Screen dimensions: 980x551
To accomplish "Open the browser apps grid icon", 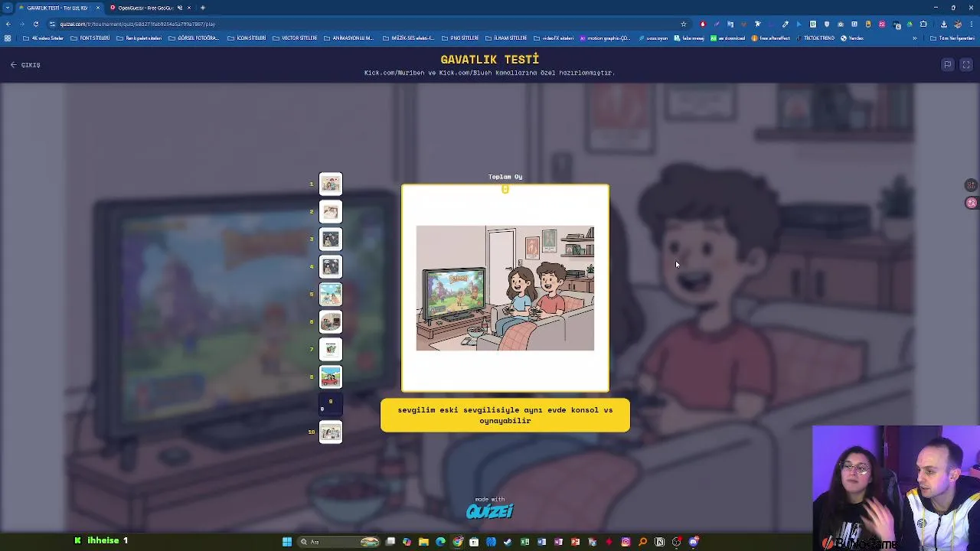I will click(x=8, y=37).
